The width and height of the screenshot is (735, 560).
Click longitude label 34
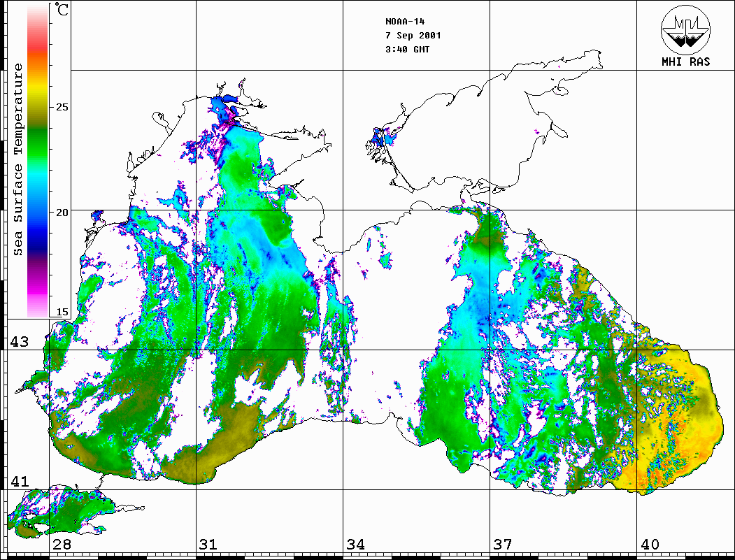pyautogui.click(x=355, y=544)
